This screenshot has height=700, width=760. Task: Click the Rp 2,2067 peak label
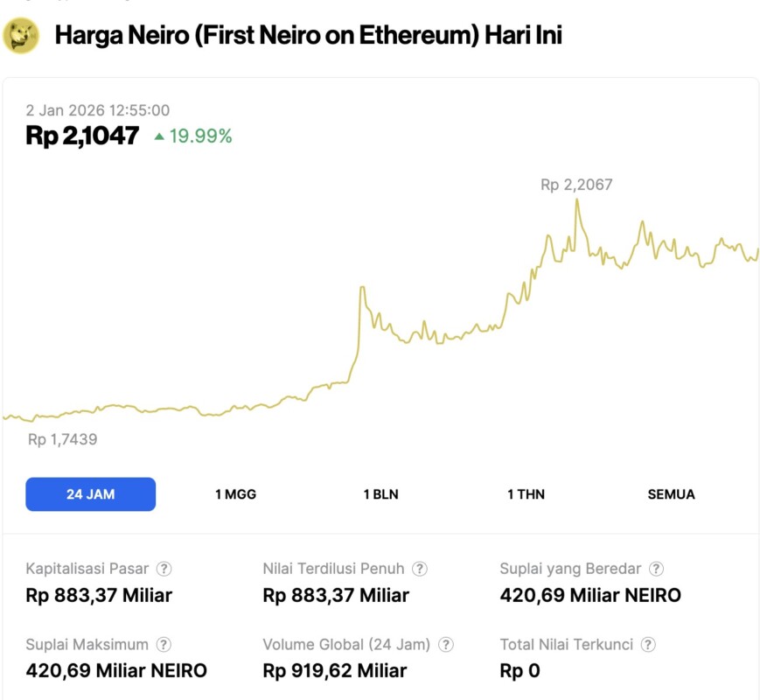click(576, 185)
